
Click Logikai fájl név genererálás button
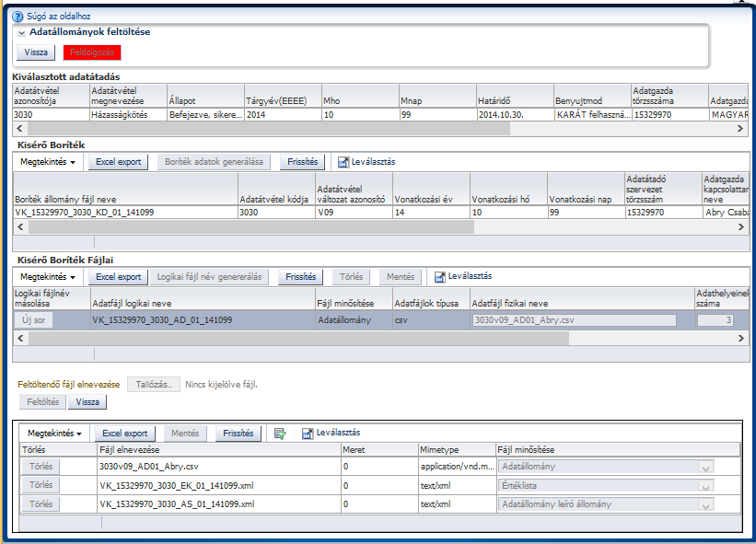point(209,276)
